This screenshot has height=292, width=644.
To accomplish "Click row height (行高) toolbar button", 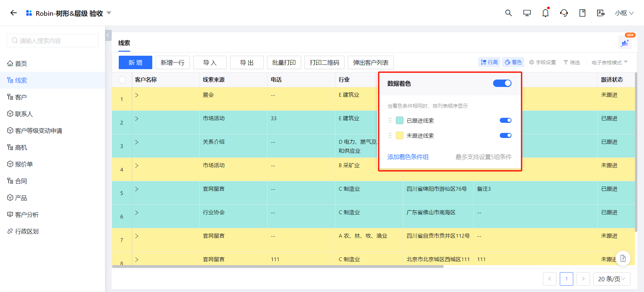I will click(x=489, y=62).
